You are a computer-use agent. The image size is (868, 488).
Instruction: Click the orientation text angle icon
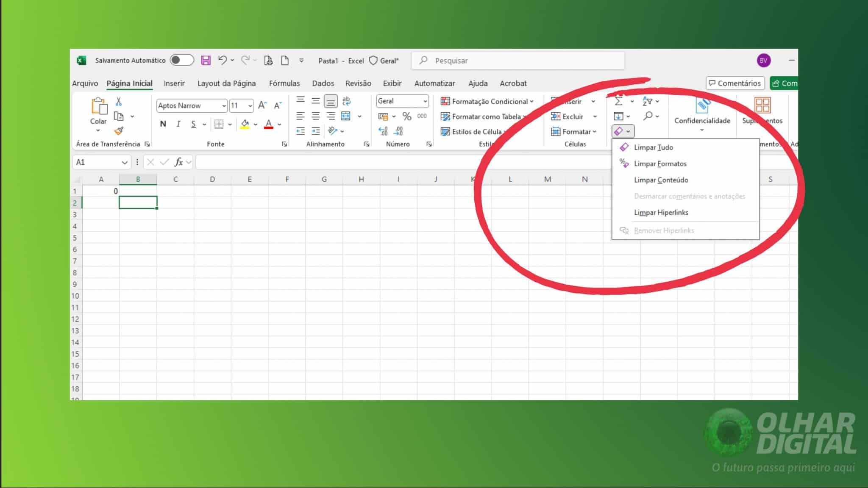point(332,131)
